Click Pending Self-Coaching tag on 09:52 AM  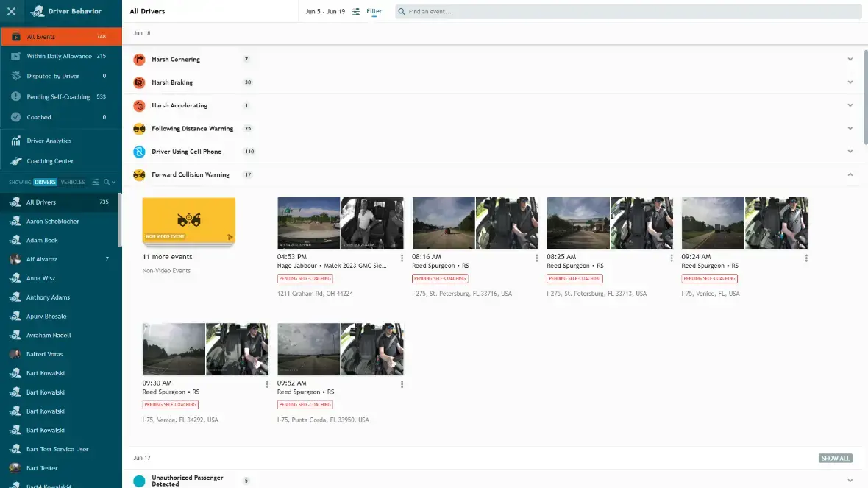click(305, 404)
